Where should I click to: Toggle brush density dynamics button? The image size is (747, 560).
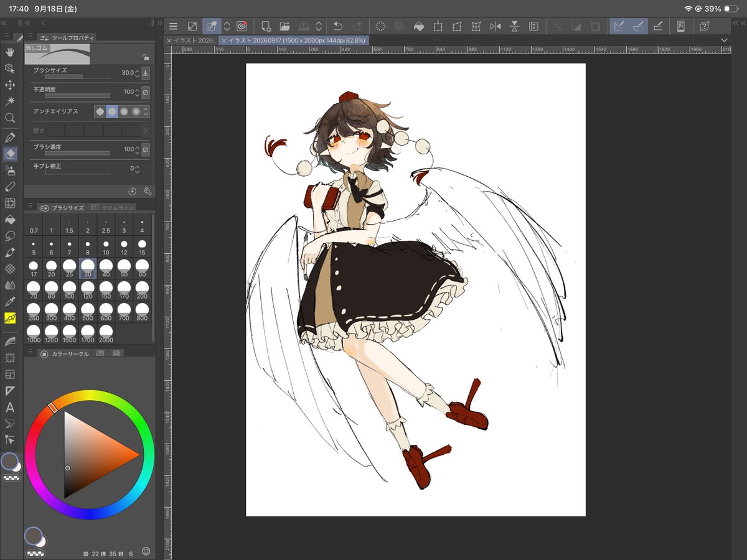146,149
